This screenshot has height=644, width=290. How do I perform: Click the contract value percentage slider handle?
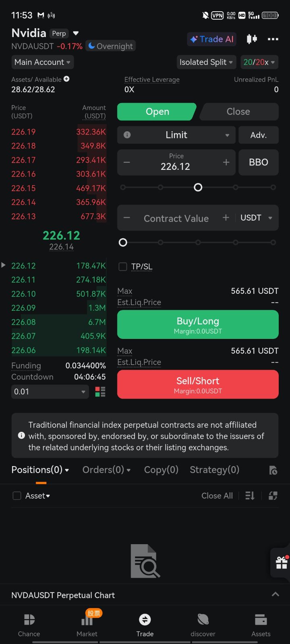[123, 242]
